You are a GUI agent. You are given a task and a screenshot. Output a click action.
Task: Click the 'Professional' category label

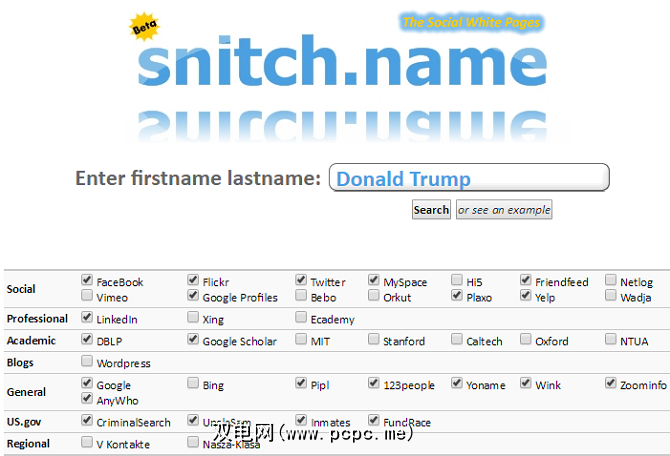37,318
